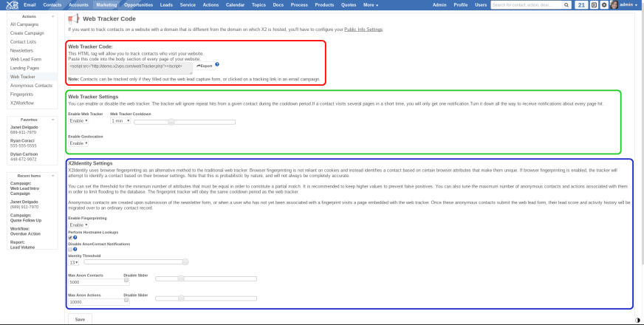Image resolution: width=644 pixels, height=325 pixels.
Task: Go to Leads in navigation bar
Action: click(x=166, y=5)
